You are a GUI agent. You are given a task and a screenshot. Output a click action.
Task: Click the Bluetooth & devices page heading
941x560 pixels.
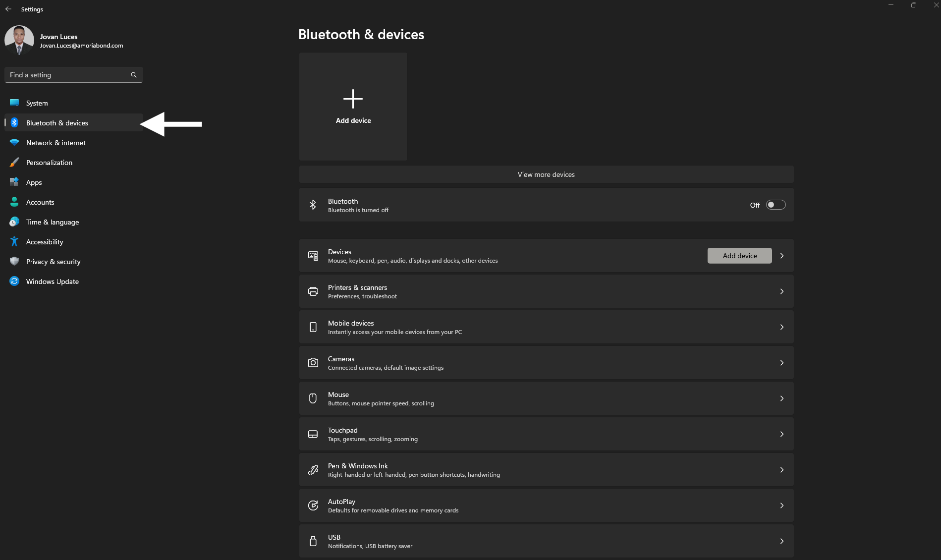point(361,34)
